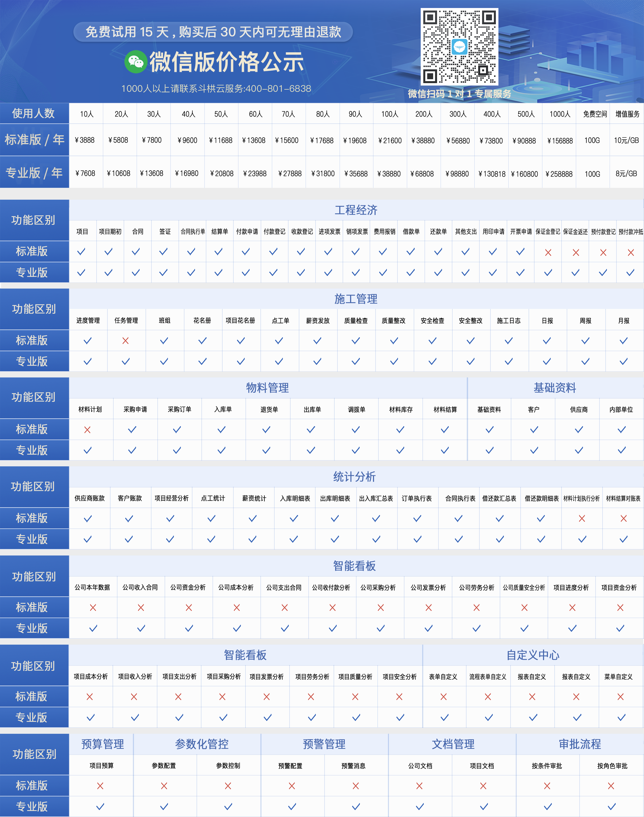Click the title 微信版价格公示
The width and height of the screenshot is (644, 817).
(x=227, y=62)
